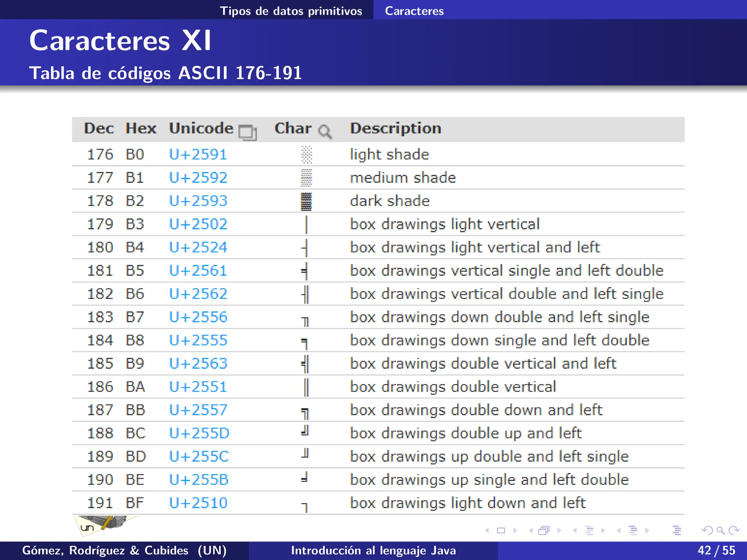
Task: Click the '42 / 55' page counter
Action: tap(716, 550)
